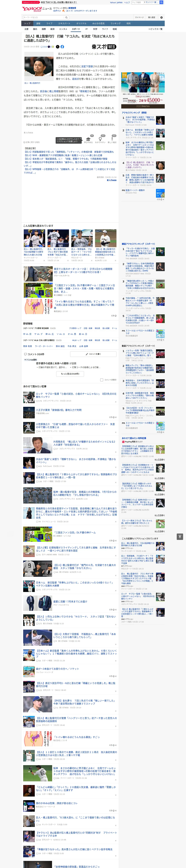Open the 東スポWEB publisher logo
Viewport: 186px width, 868px height.
click(104, 47)
